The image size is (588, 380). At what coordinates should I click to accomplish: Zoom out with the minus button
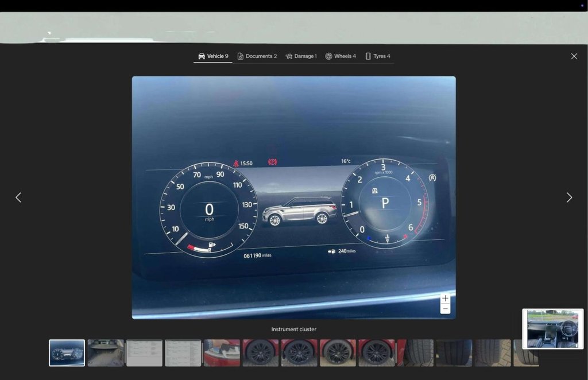pyautogui.click(x=445, y=309)
